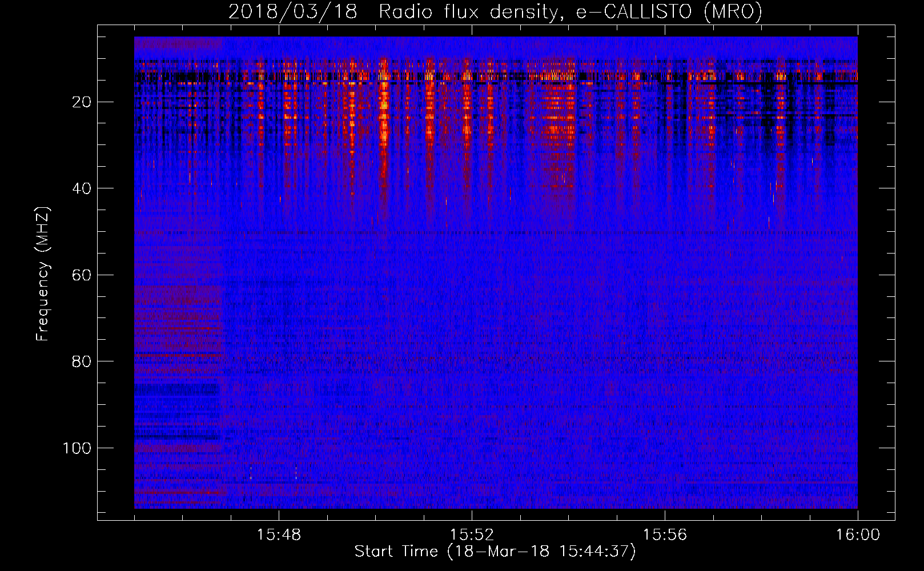This screenshot has height=571, width=924.
Task: Click the plot title "Radio flux density, e-CALLISTO (MRO)"
Action: coord(571,12)
